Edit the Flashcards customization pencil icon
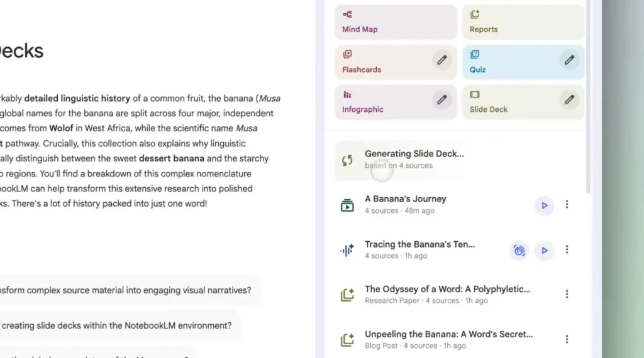Screen dimensions: 644x358 (442, 60)
